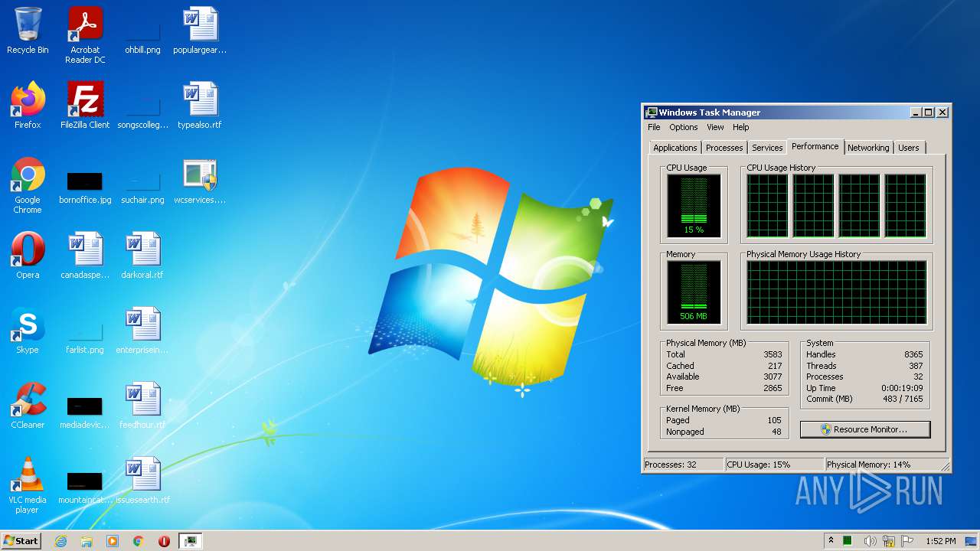This screenshot has height=551, width=980.
Task: Select the suchair.png file icon
Action: pos(142,181)
